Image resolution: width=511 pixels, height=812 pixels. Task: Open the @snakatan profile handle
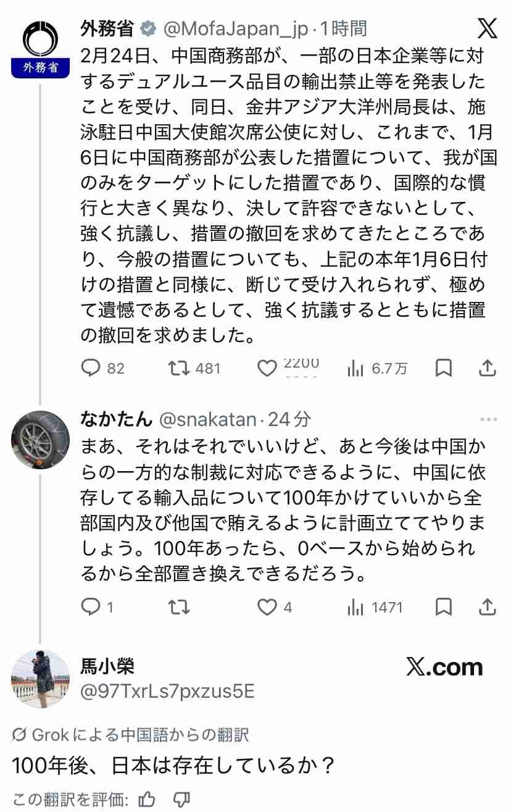[x=207, y=419]
